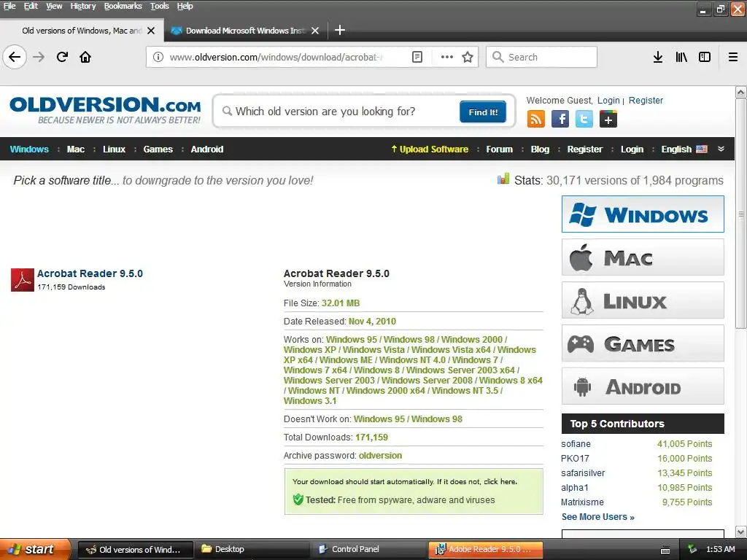Image resolution: width=747 pixels, height=560 pixels.
Task: Open the browser home page icon
Action: click(x=85, y=57)
